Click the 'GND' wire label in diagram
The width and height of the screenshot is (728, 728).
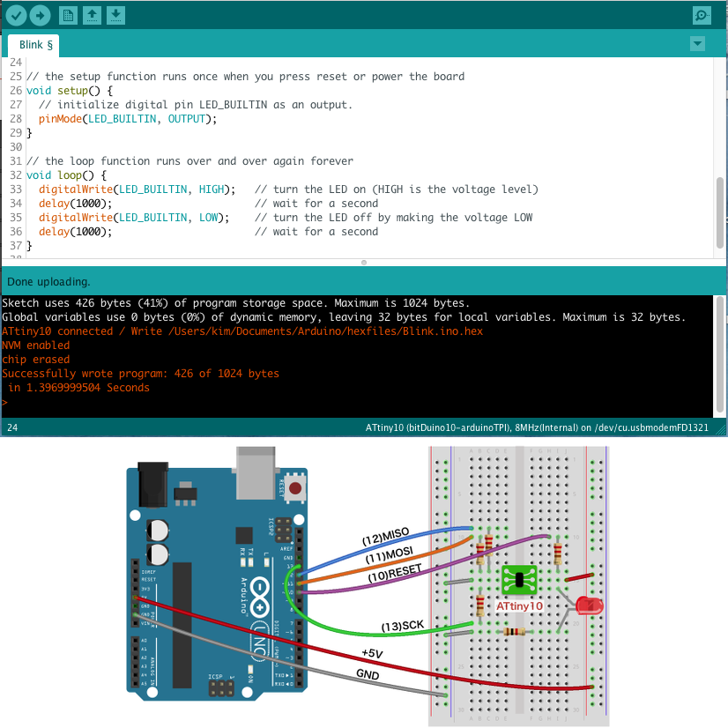(368, 673)
